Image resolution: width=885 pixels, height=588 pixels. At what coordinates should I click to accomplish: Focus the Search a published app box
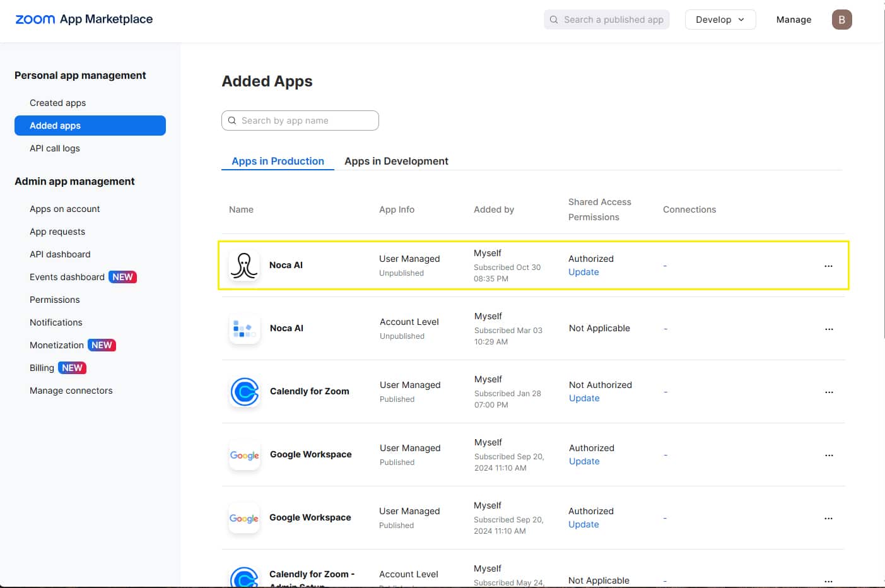[607, 20]
